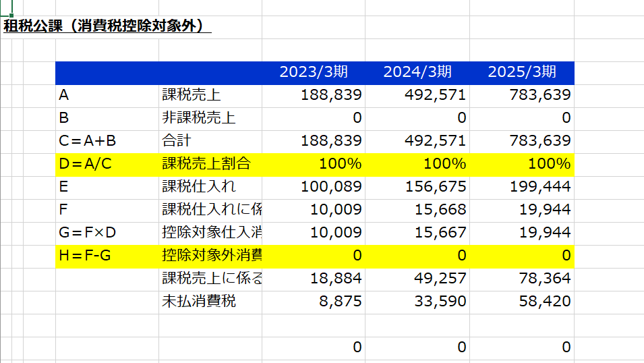The width and height of the screenshot is (644, 363).
Task: Select the value 15,668
Action: point(417,210)
